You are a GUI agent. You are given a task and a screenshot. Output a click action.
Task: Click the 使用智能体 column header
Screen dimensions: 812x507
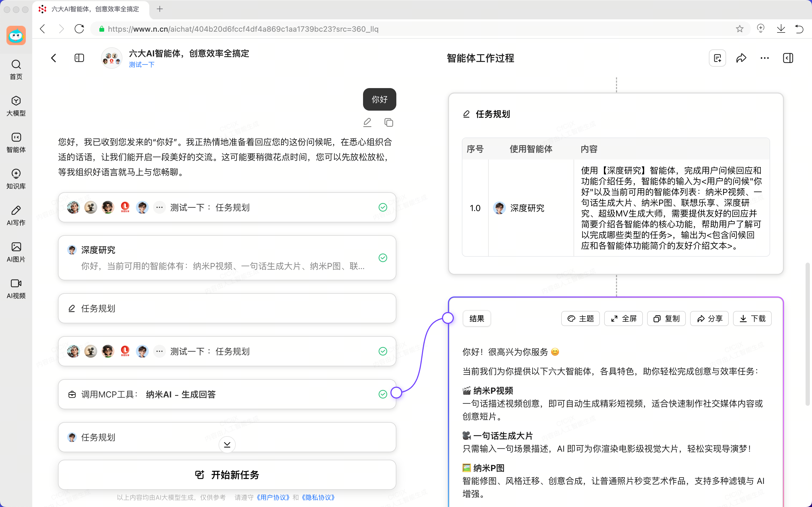[531, 149]
